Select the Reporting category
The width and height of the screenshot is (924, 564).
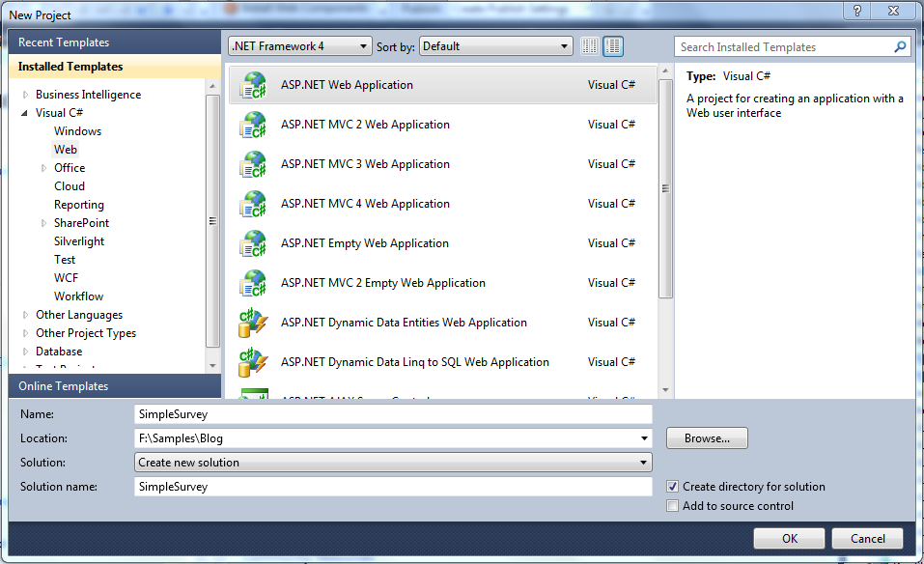[79, 205]
